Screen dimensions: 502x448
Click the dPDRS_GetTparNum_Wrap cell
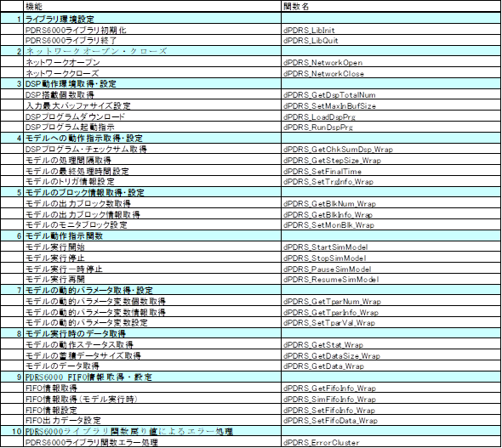391,301
